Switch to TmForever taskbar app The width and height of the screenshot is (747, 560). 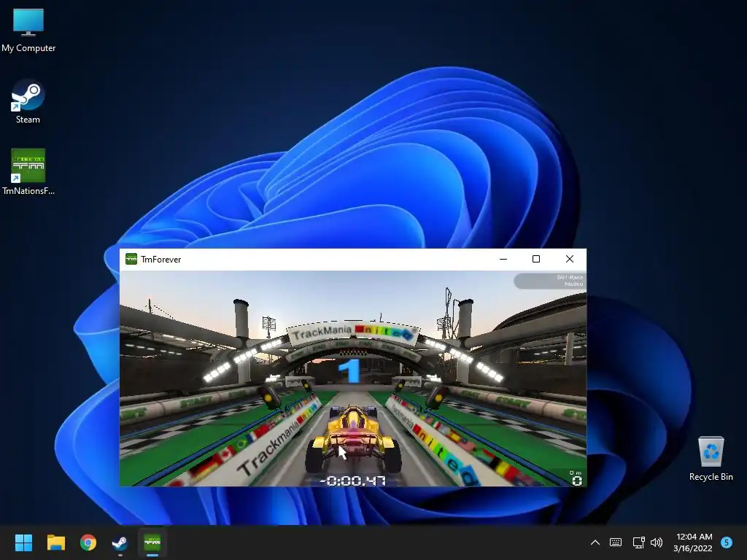tap(152, 542)
